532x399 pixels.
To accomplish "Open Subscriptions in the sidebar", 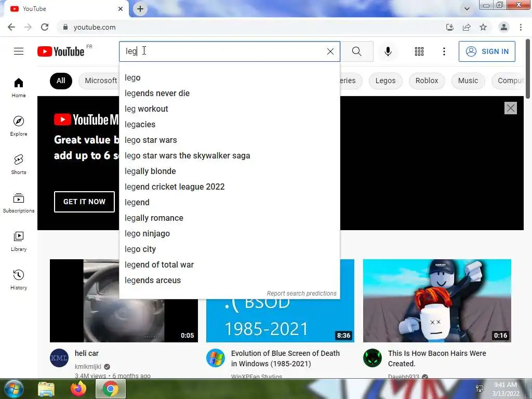I will (19, 203).
